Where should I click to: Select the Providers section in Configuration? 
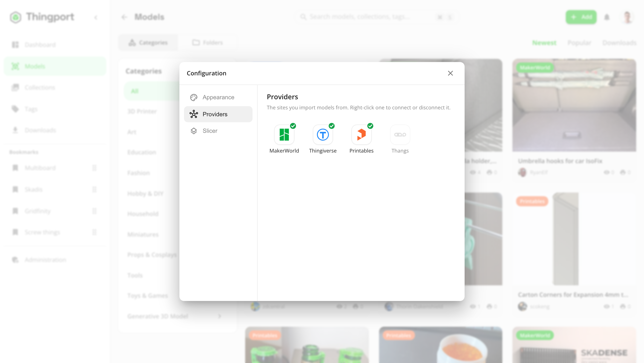218,114
